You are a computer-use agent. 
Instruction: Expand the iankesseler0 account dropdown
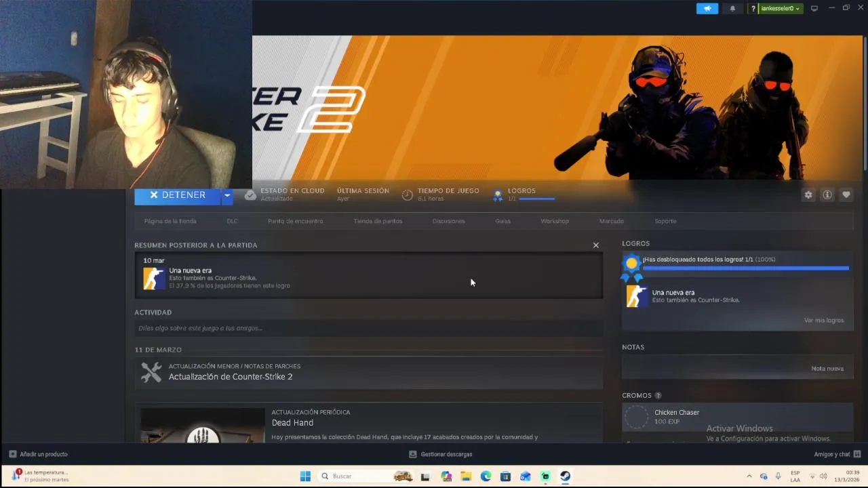(781, 9)
